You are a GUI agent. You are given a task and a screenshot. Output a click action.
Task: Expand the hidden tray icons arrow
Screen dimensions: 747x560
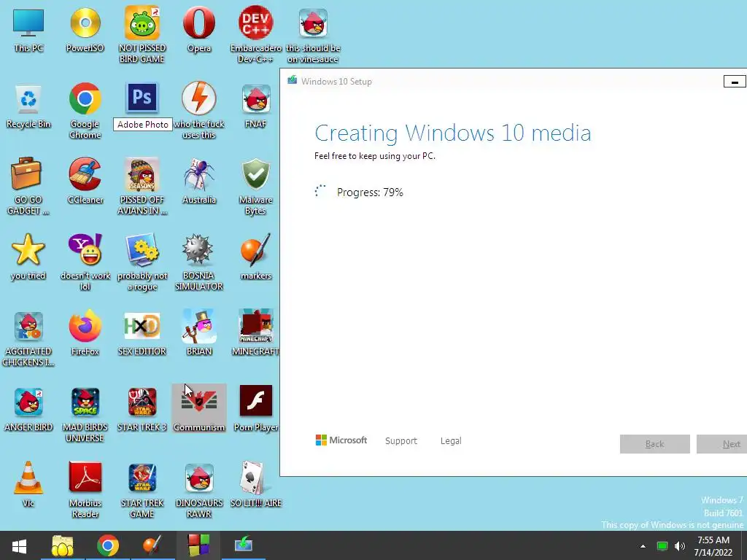click(x=643, y=546)
